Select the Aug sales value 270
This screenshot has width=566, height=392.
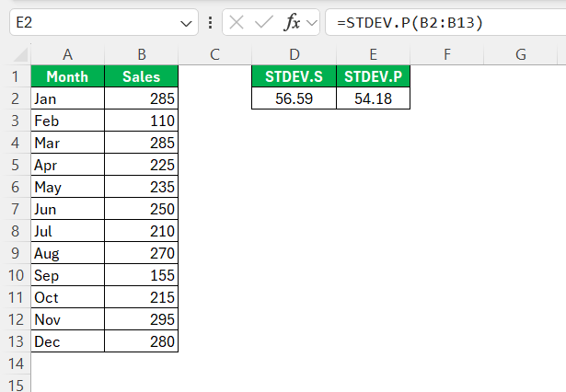[x=141, y=253]
